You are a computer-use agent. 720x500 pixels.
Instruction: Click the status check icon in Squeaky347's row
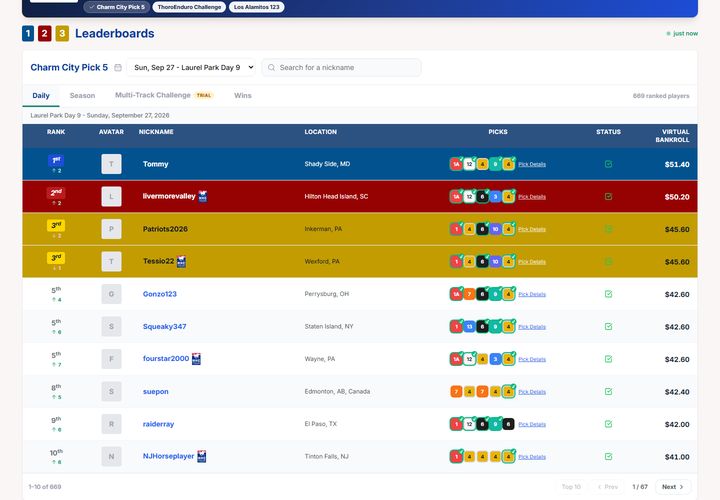pyautogui.click(x=608, y=326)
